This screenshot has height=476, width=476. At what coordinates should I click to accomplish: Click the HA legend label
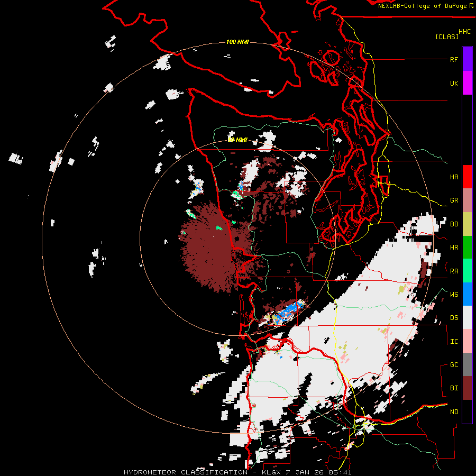[x=454, y=177]
